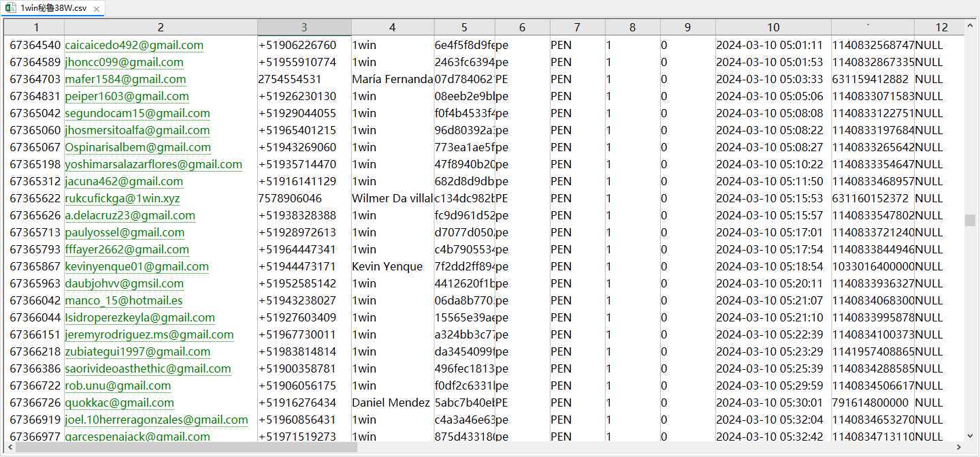980x457 pixels.
Task: Click horizontal scrollbar left arrow
Action: click(10, 447)
